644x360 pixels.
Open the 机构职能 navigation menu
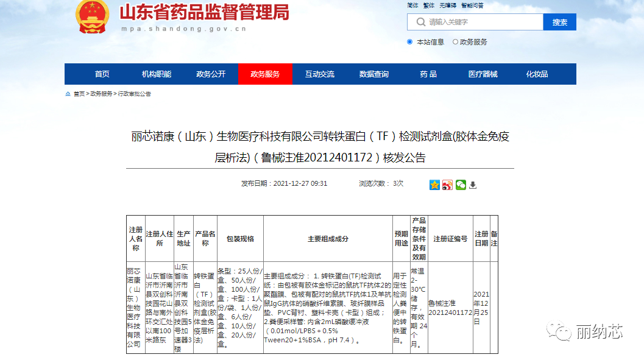pos(157,74)
